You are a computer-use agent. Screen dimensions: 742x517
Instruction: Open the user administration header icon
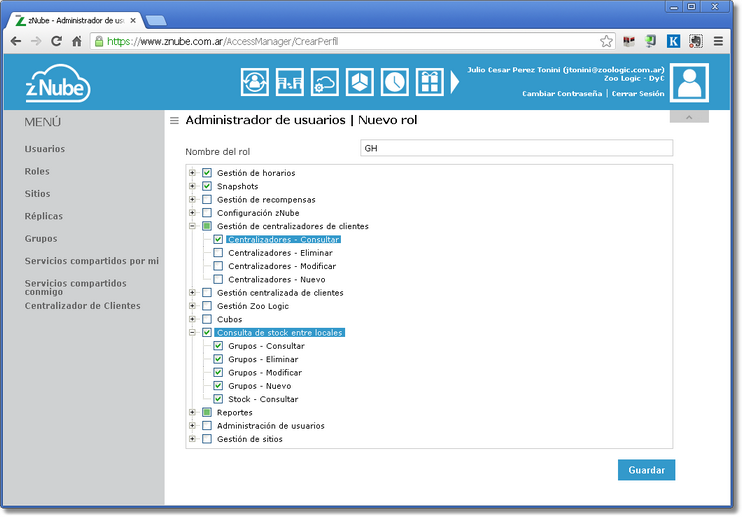click(x=255, y=82)
